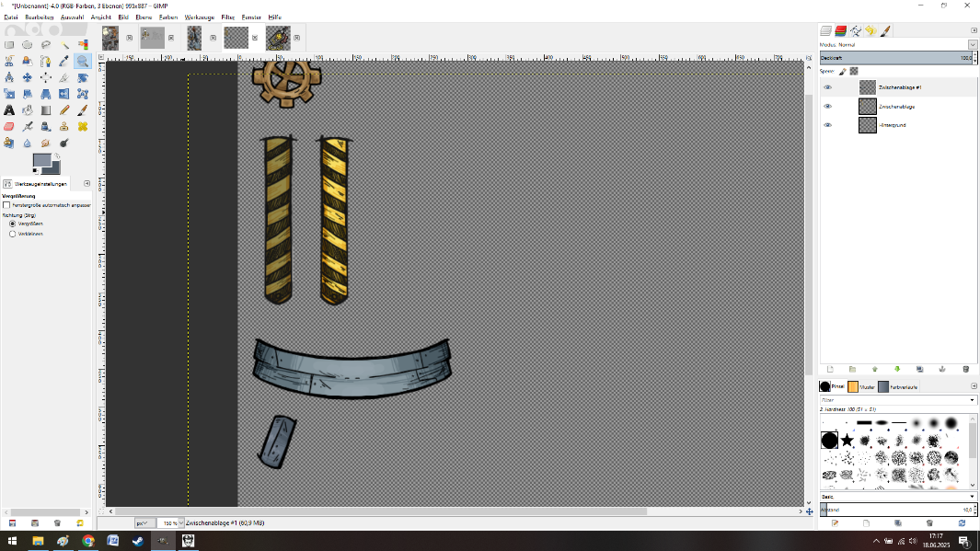
Task: Activate the Rectangle Select tool
Action: pos(9,44)
